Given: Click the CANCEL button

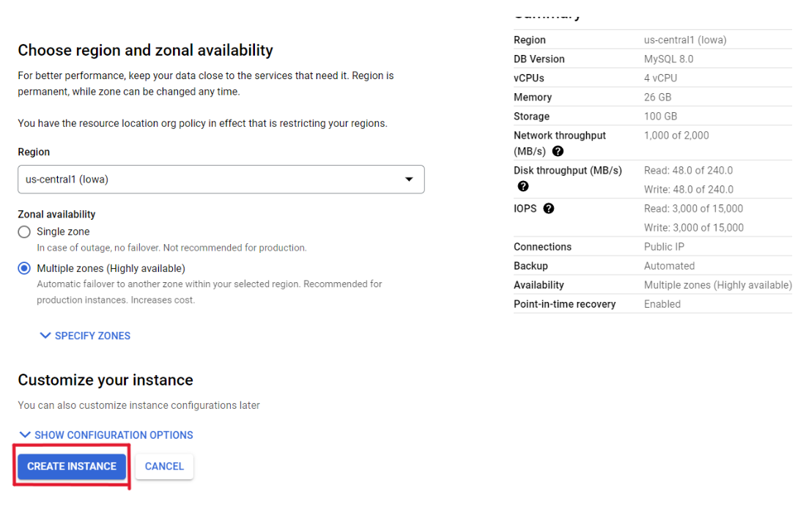Looking at the screenshot, I should (164, 466).
